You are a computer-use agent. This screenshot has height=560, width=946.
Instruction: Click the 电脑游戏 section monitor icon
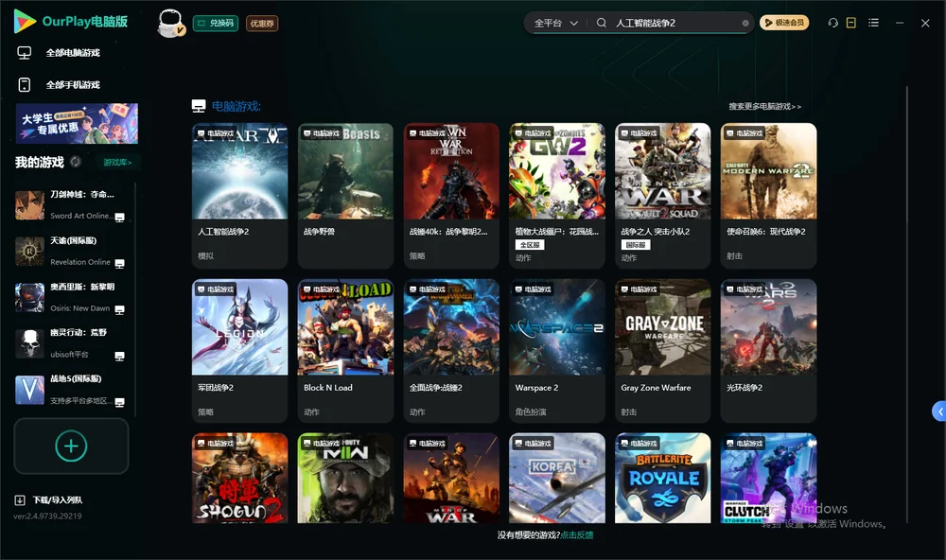tap(199, 106)
